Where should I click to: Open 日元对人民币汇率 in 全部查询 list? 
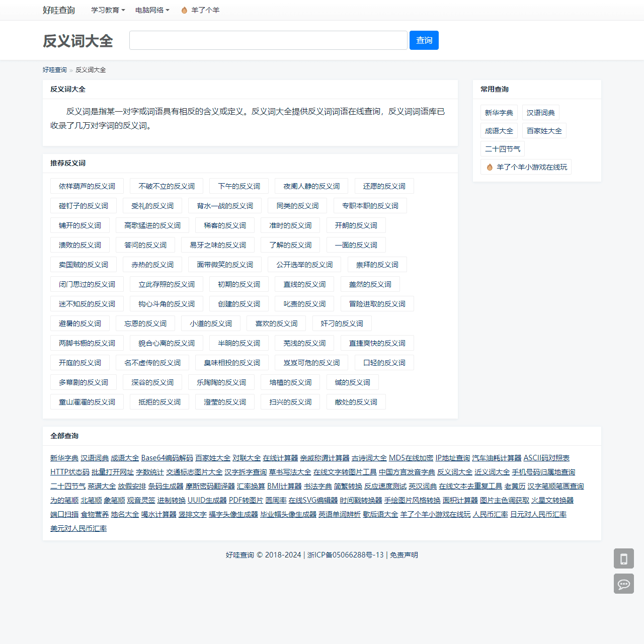pos(538,514)
